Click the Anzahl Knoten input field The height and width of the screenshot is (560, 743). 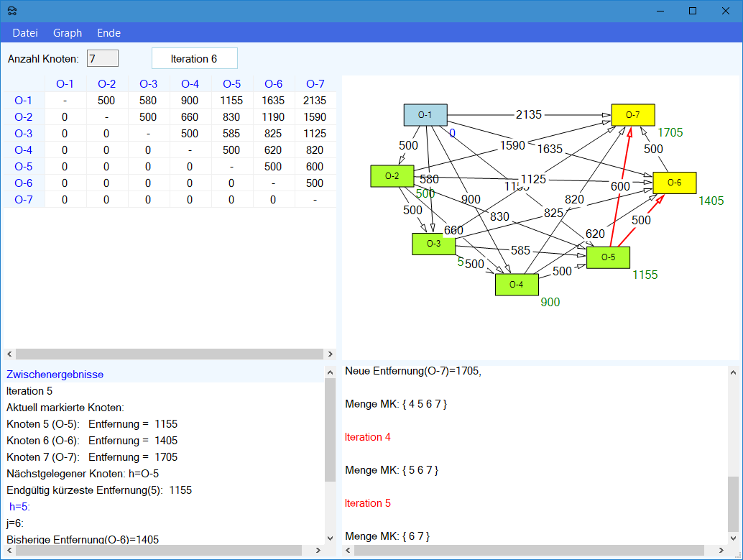[102, 59]
